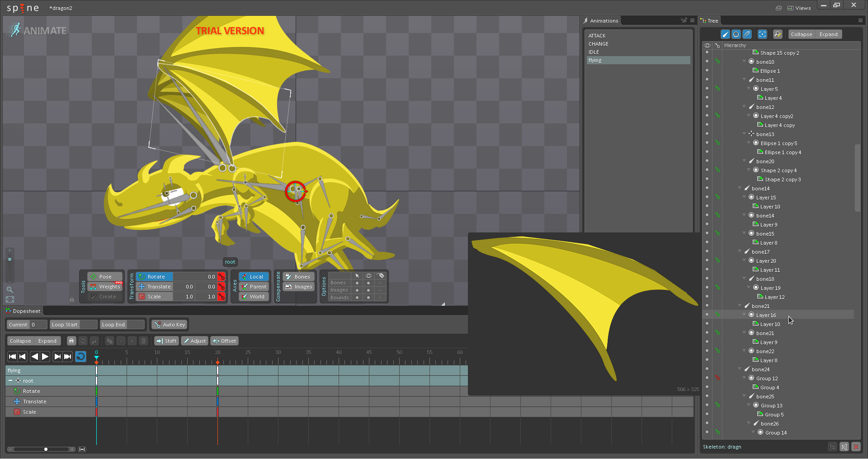The width and height of the screenshot is (868, 459).
Task: Step to the previous keyframe
Action: [x=23, y=357]
